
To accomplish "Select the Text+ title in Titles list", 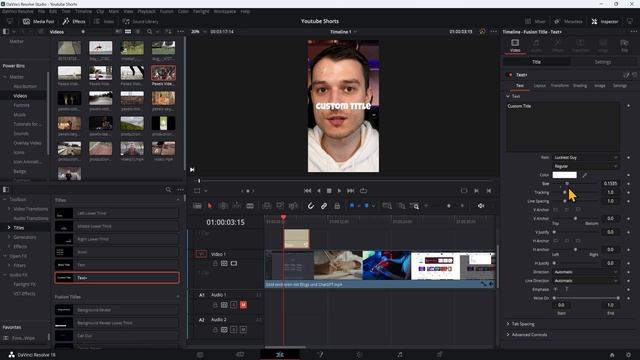I will (117, 278).
